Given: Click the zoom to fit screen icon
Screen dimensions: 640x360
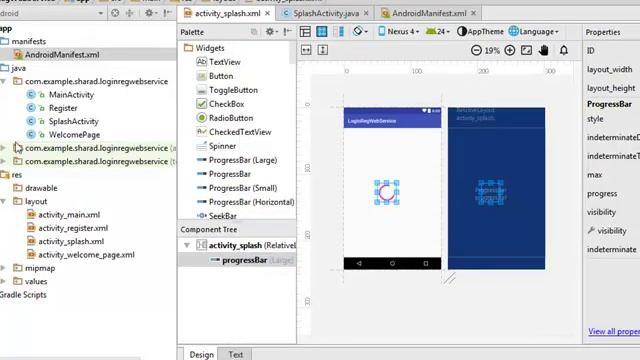Looking at the screenshot, I should (527, 50).
